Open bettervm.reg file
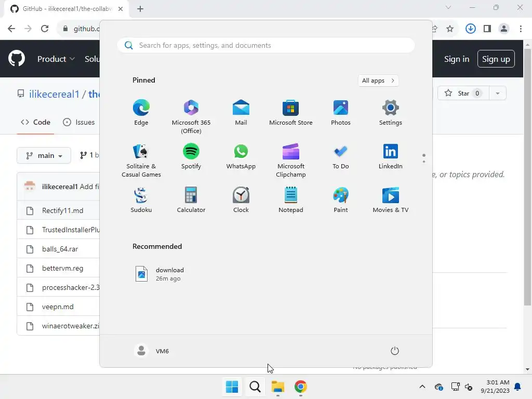 pos(62,269)
